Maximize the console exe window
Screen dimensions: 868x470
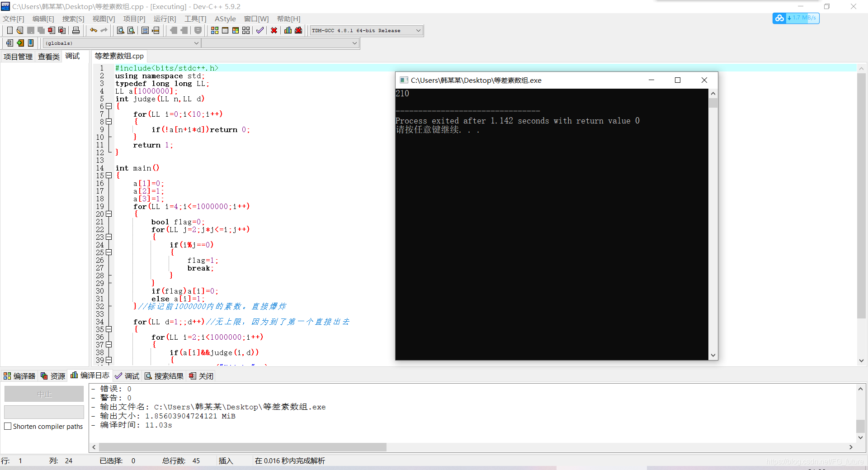(678, 80)
